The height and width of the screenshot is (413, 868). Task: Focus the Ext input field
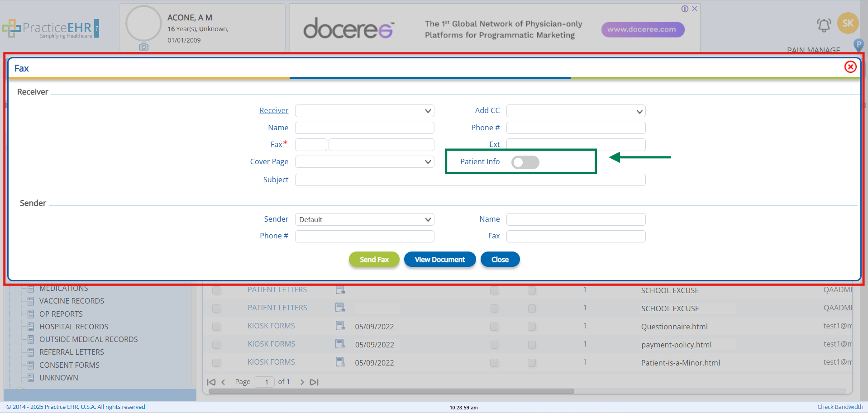point(576,145)
